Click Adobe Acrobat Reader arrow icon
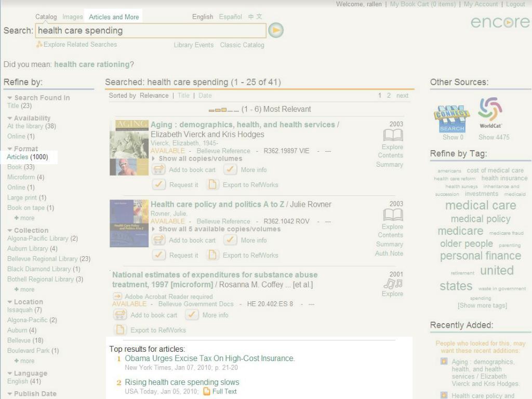 tap(117, 296)
